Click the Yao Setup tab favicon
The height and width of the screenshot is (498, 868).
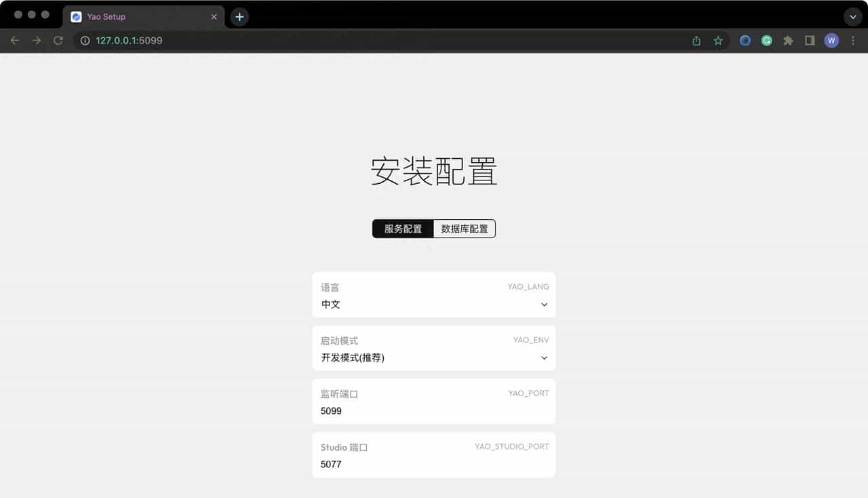(x=76, y=17)
